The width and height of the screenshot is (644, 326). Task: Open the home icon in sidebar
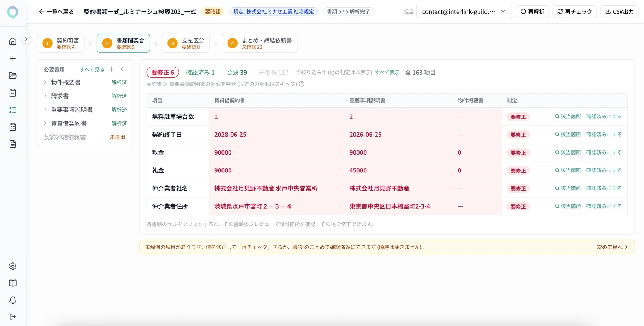13,41
